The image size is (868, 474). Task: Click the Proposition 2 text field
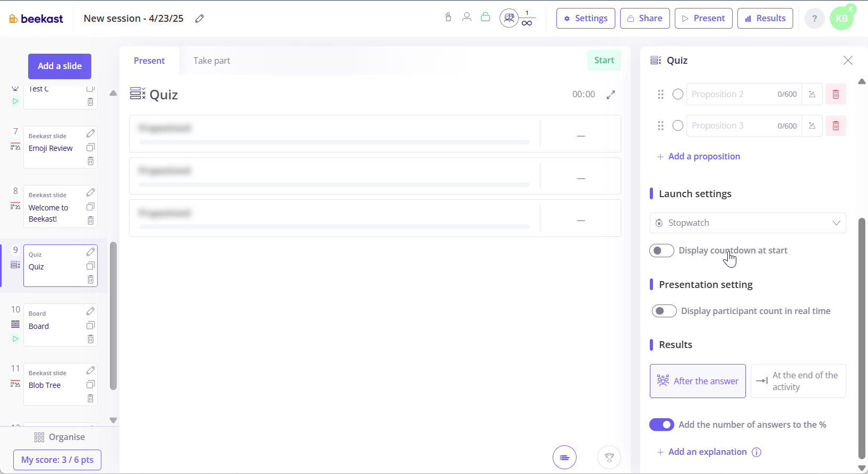coord(744,94)
